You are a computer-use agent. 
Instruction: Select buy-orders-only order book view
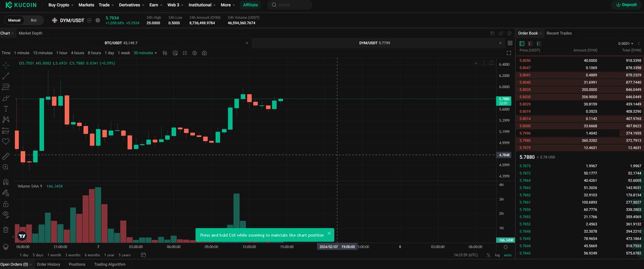click(x=539, y=43)
